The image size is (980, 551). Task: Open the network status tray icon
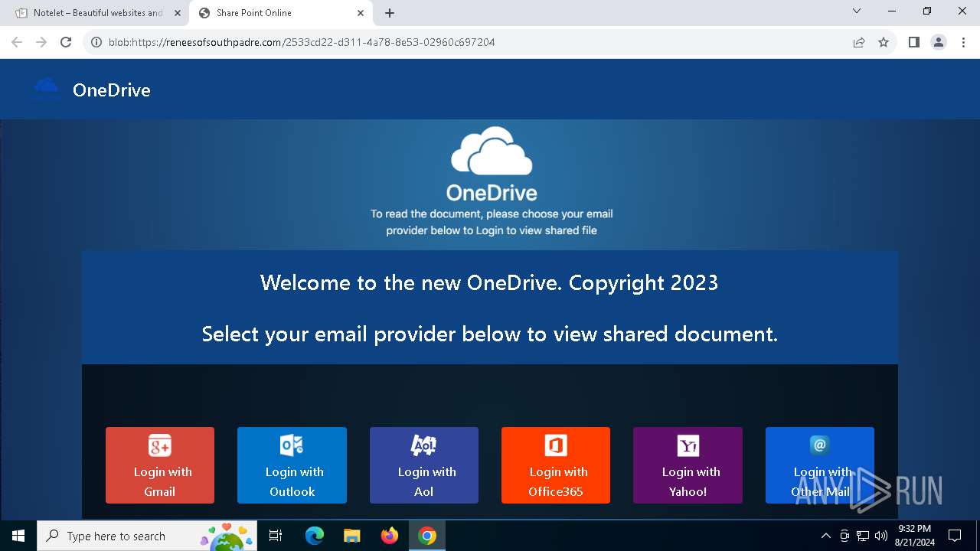(863, 536)
